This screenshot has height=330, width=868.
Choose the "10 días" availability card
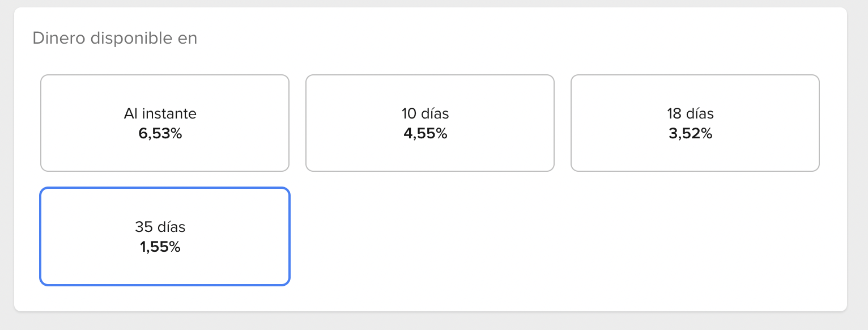429,123
